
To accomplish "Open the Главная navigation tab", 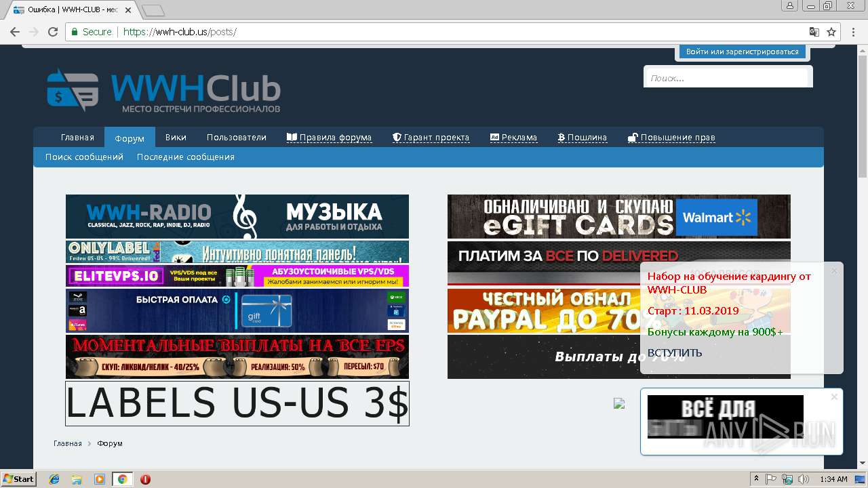I will pyautogui.click(x=77, y=137).
